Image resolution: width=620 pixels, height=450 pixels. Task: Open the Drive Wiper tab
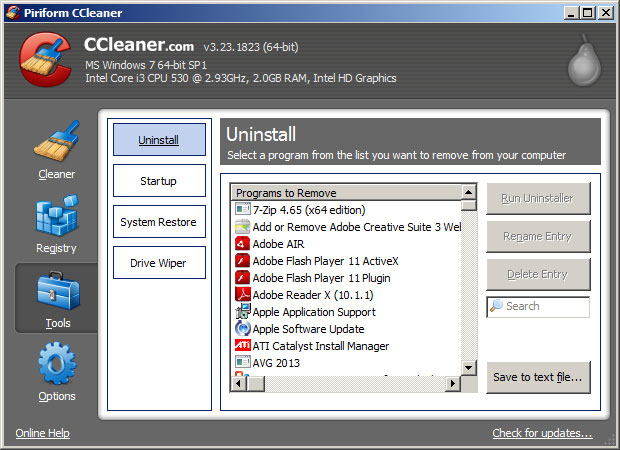[x=159, y=263]
